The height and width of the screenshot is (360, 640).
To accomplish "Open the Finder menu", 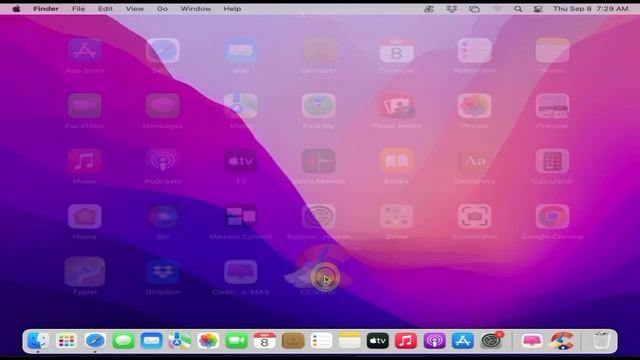I will (x=46, y=9).
